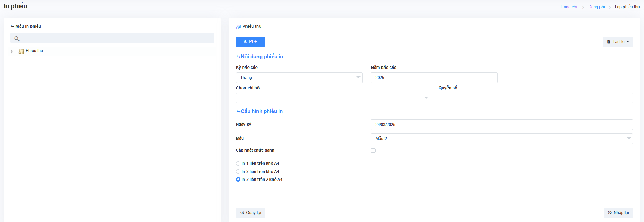Image resolution: width=644 pixels, height=222 pixels.
Task: Click the search magnifier icon
Action: point(17,39)
